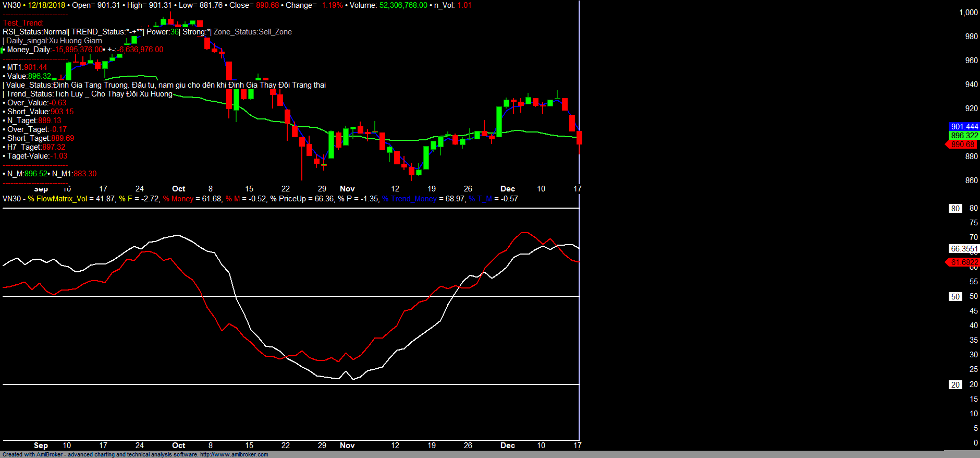Click the VN30 symbol in the chart title
980x458 pixels.
[x=11, y=5]
